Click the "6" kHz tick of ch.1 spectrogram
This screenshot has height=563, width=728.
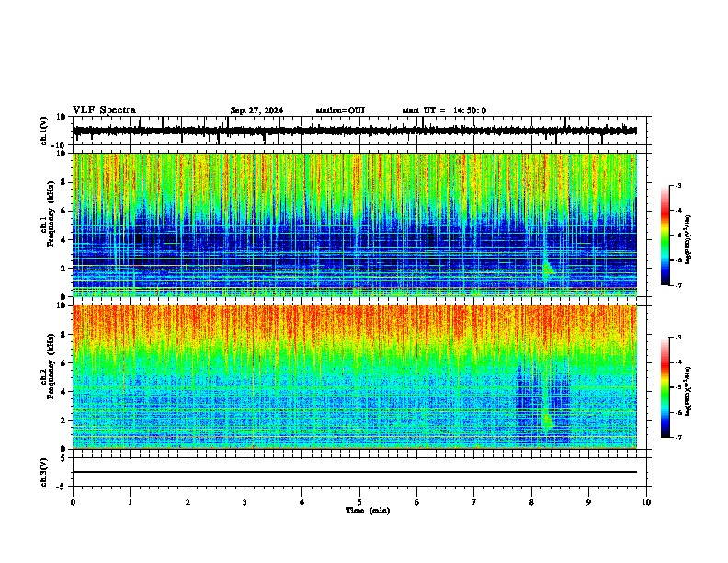[64, 212]
